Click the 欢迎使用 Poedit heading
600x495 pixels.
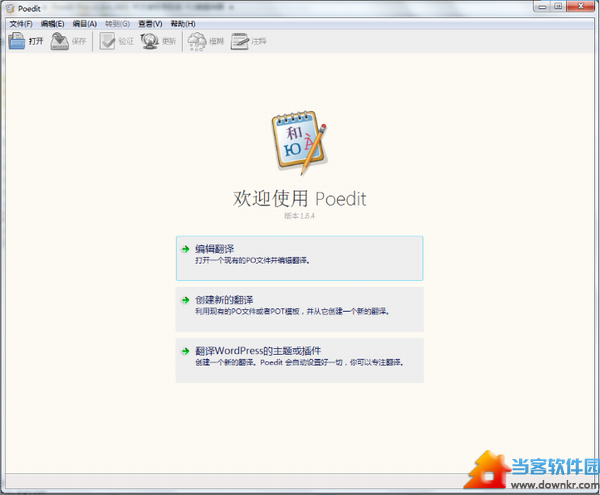(300, 199)
